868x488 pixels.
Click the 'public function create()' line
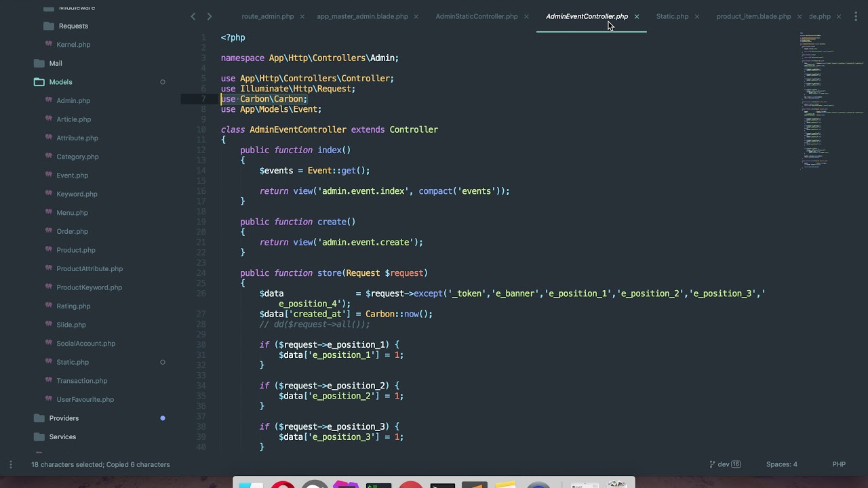pyautogui.click(x=298, y=222)
